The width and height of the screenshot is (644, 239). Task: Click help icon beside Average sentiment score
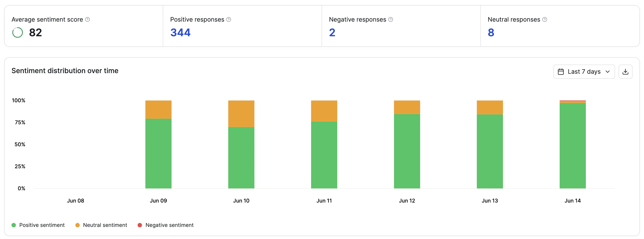(x=87, y=19)
